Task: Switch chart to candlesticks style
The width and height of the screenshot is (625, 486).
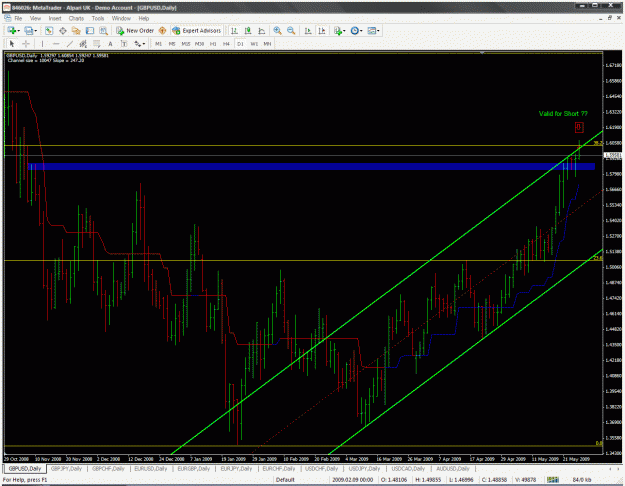Action: pos(248,31)
